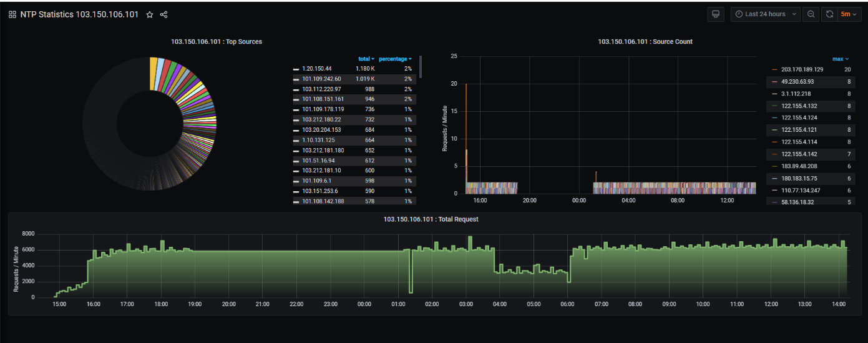Switch to TV view mode icon

point(716,14)
